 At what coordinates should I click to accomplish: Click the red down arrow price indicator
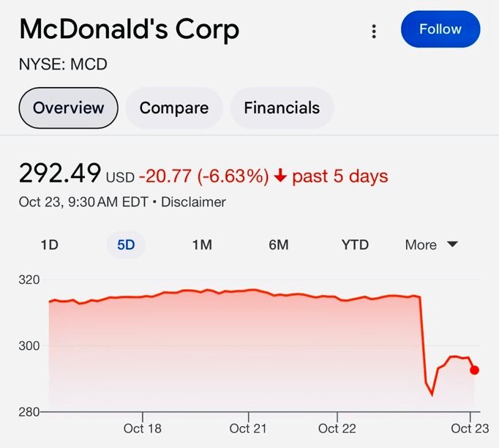pyautogui.click(x=280, y=176)
